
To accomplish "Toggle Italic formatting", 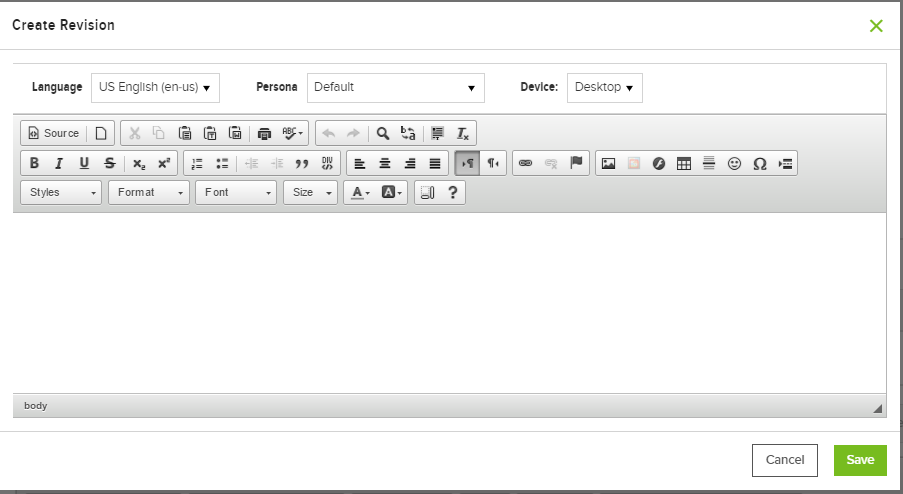I will [59, 163].
